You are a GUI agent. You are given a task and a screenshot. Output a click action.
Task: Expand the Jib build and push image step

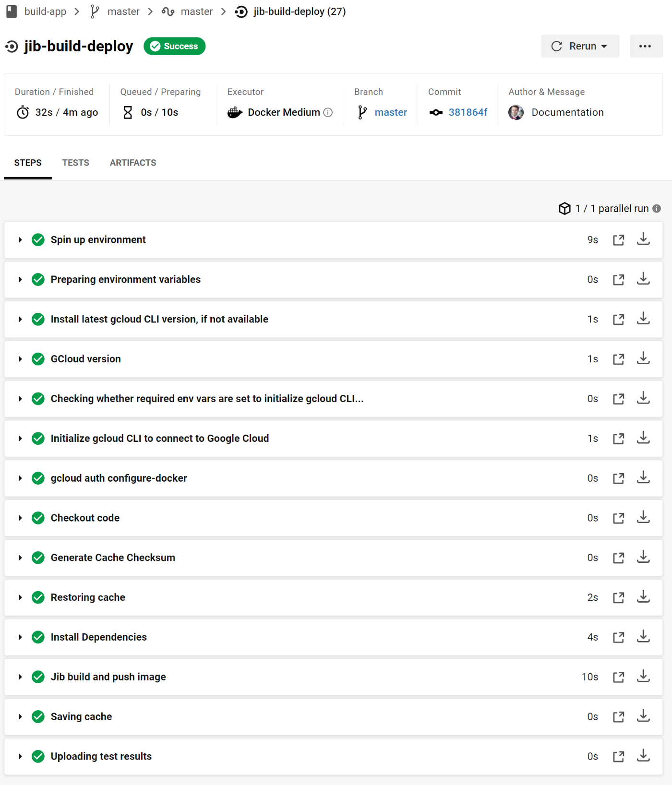click(x=20, y=677)
